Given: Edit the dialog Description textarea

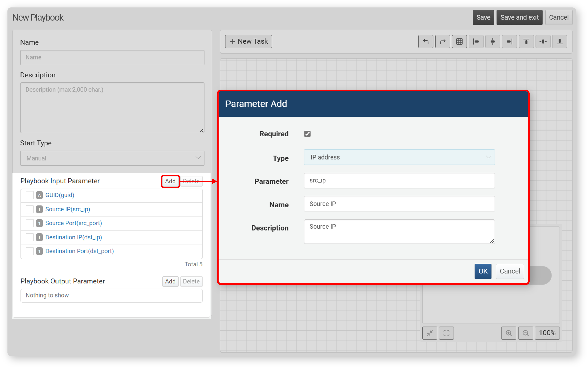Looking at the screenshot, I should click(x=399, y=232).
